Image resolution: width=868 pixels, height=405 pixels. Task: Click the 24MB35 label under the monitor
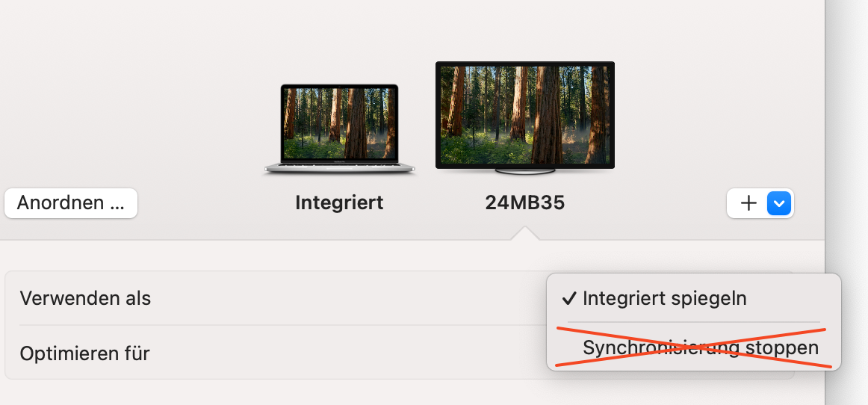click(x=524, y=202)
